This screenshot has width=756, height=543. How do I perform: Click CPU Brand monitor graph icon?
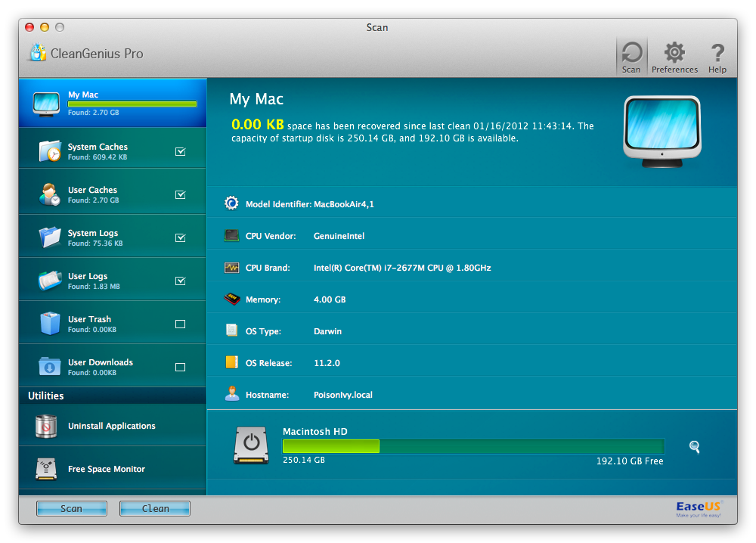pos(231,267)
